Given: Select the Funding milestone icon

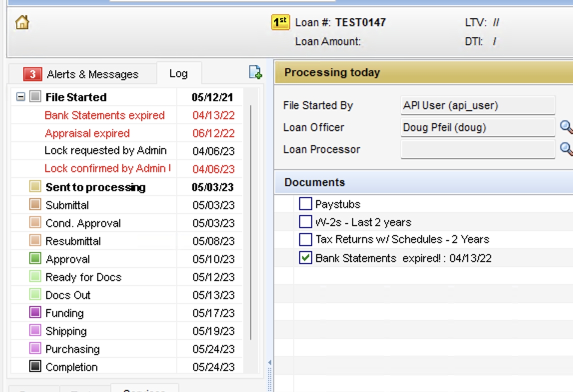Looking at the screenshot, I should [x=35, y=313].
